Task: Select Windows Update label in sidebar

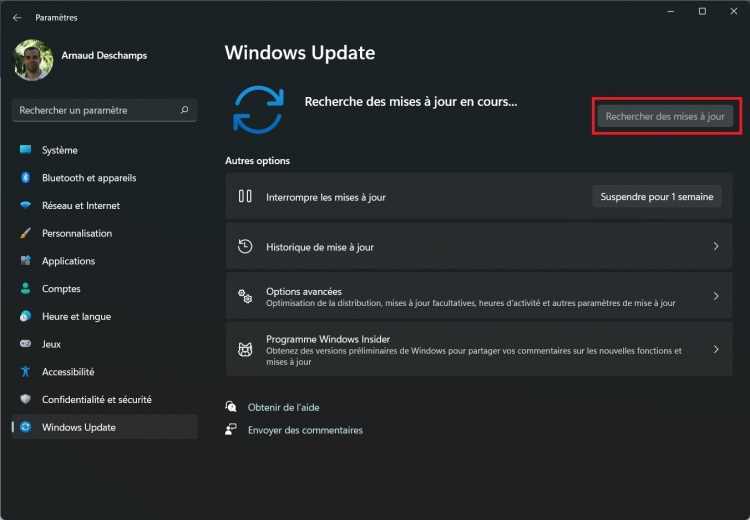Action: coord(78,427)
